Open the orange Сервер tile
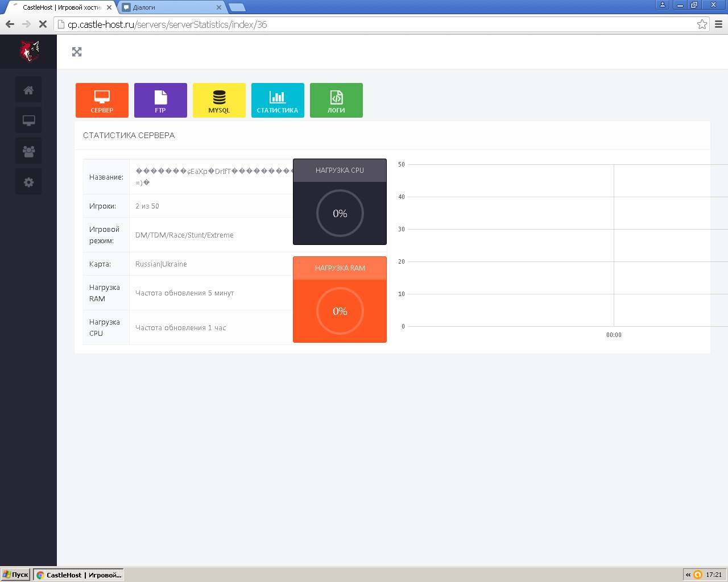Viewport: 728px width, 582px height. [102, 101]
